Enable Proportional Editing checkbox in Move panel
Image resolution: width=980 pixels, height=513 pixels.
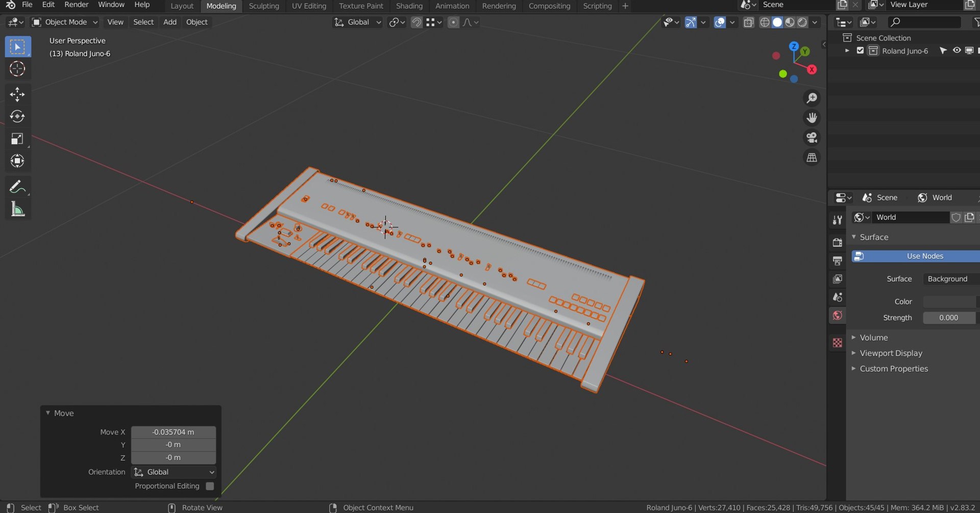click(210, 486)
